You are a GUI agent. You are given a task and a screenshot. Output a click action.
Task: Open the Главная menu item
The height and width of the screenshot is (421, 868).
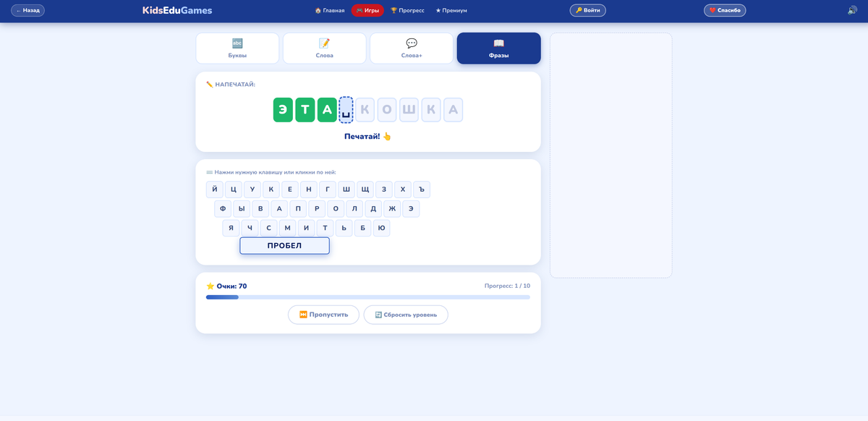click(x=330, y=10)
